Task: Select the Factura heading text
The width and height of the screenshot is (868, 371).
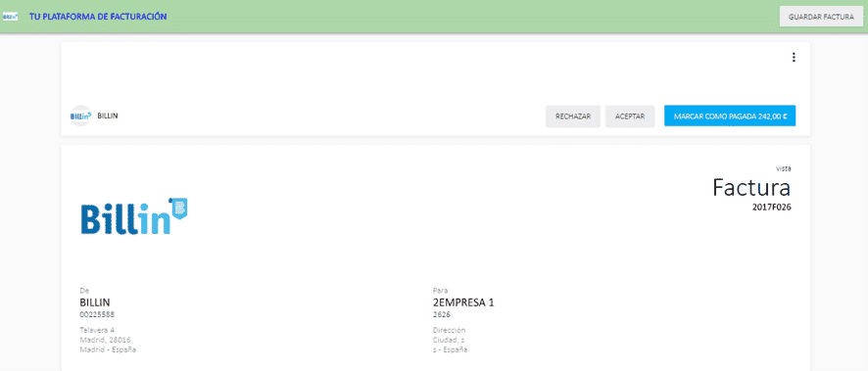Action: pyautogui.click(x=751, y=187)
